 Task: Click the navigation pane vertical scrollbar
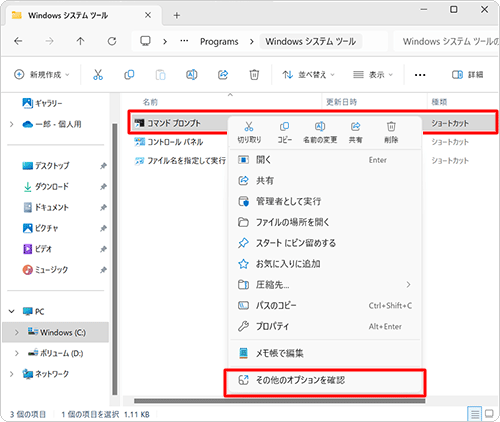point(115,259)
